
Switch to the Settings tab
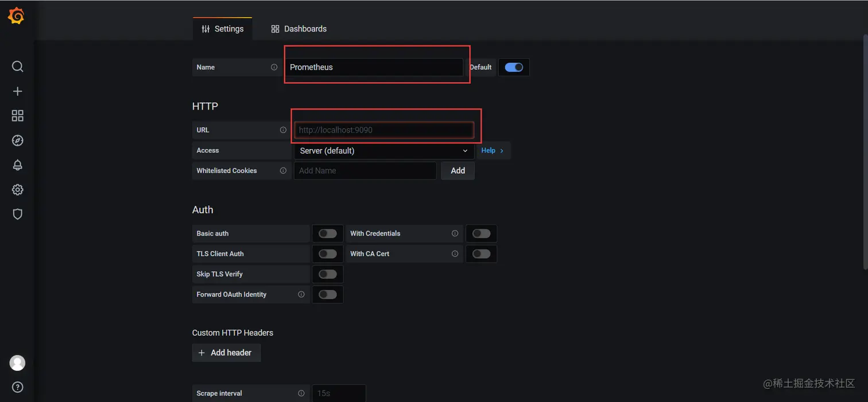pos(222,29)
